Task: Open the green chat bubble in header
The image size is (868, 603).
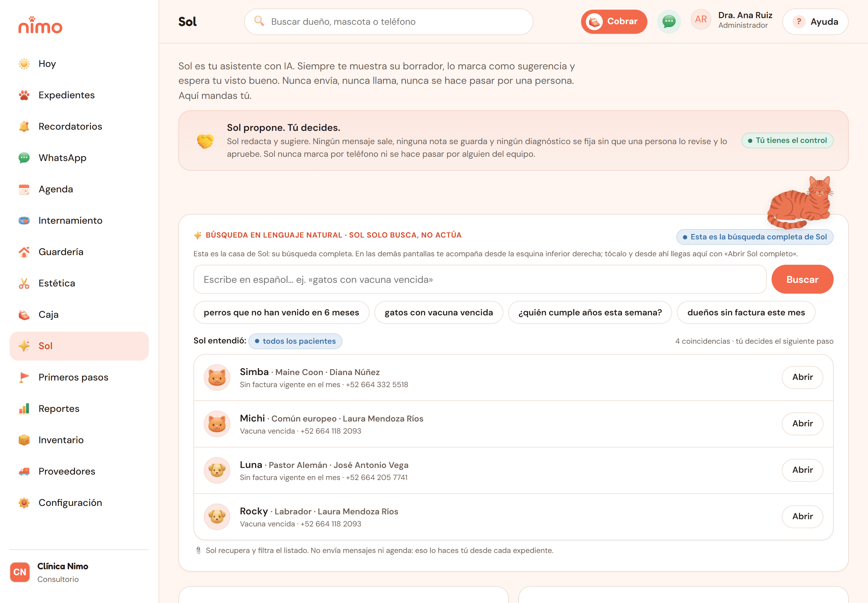Action: coord(669,21)
